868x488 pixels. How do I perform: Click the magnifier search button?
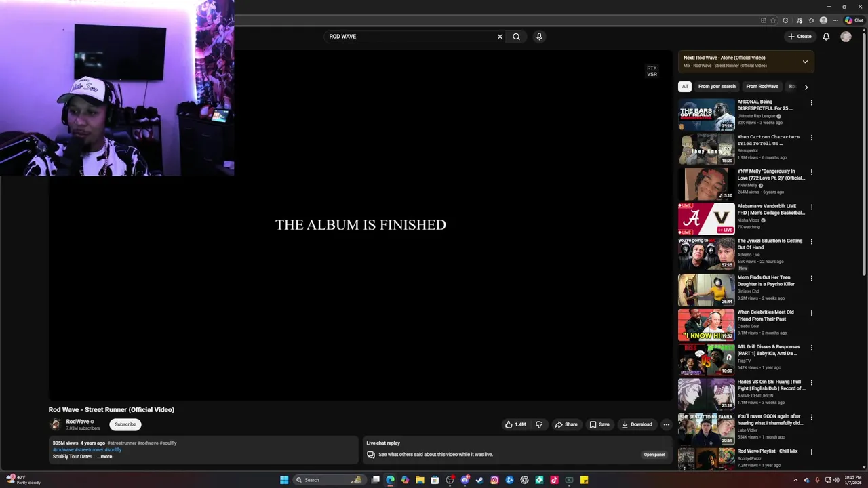tap(516, 37)
